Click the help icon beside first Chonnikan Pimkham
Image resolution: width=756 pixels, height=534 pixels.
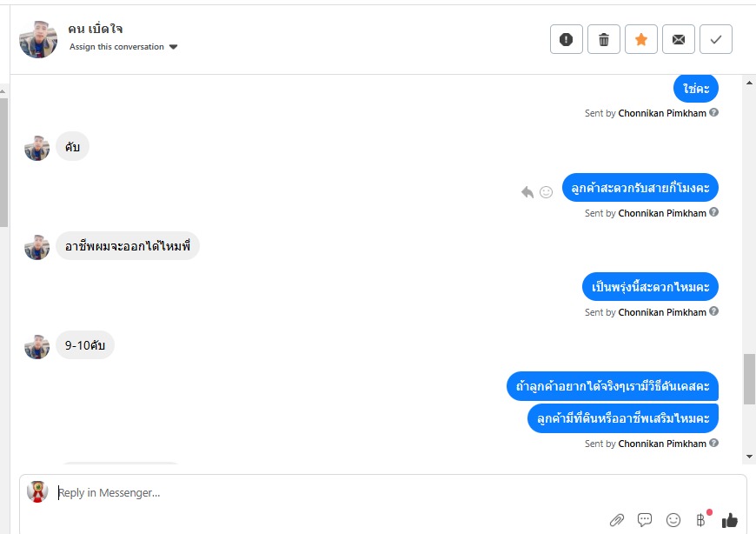714,112
